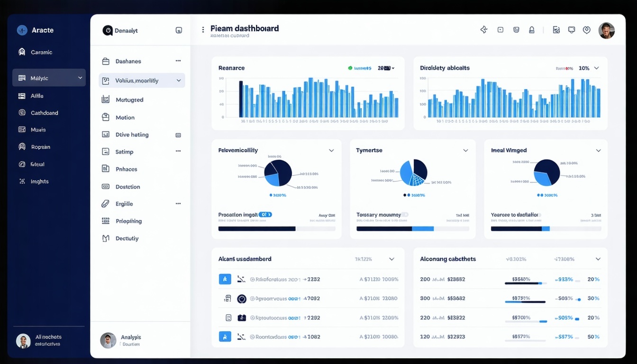Open the lock icon in the header toolbar
Screen dimensions: 637x364
(532, 29)
